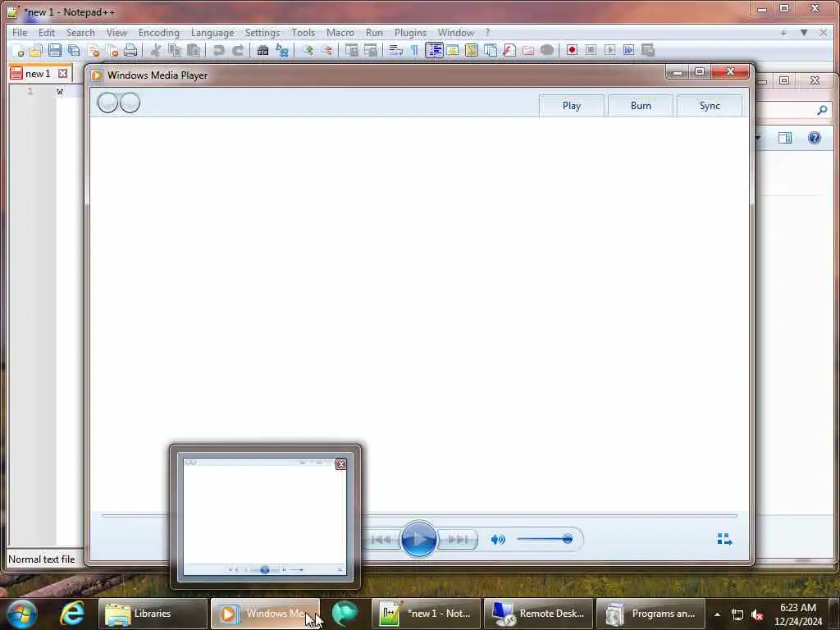Switch to Remote Desktop taskbar button
This screenshot has height=630, width=840.
click(x=538, y=614)
